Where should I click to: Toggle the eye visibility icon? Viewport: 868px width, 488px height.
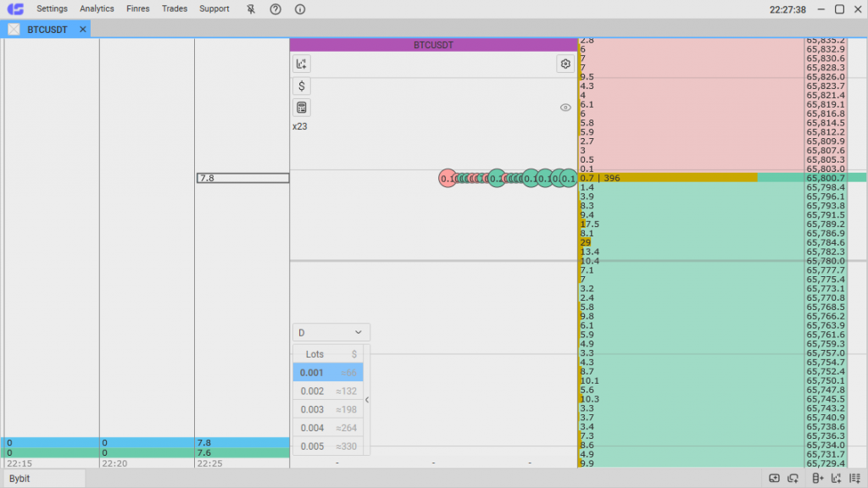[x=564, y=108]
